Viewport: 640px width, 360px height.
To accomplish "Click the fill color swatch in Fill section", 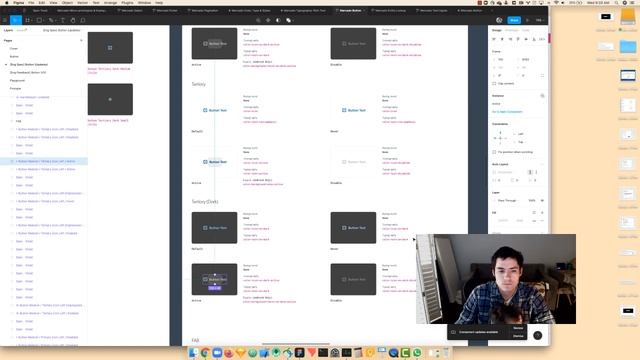I will 494,220.
